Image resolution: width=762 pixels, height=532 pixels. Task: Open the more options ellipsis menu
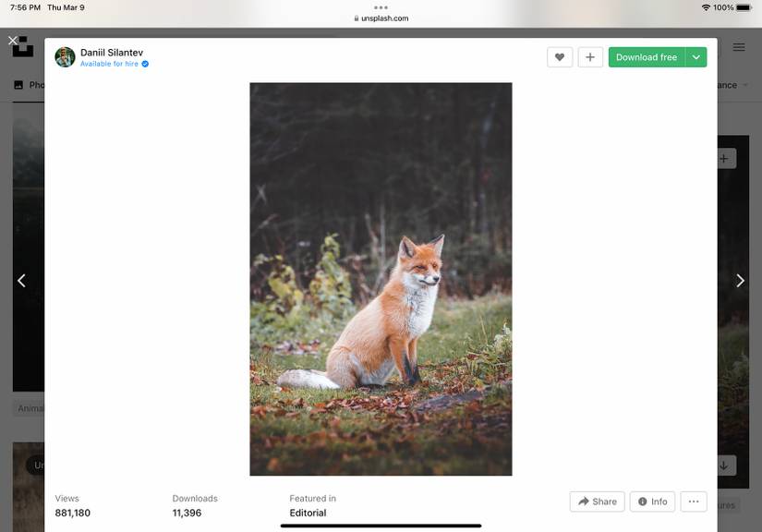[x=693, y=502]
